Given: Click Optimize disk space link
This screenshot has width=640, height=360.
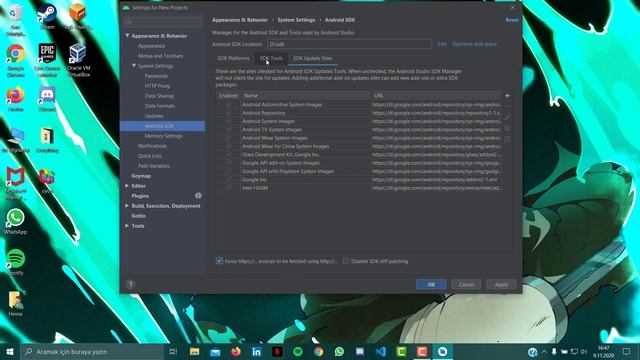Looking at the screenshot, I should [x=475, y=44].
